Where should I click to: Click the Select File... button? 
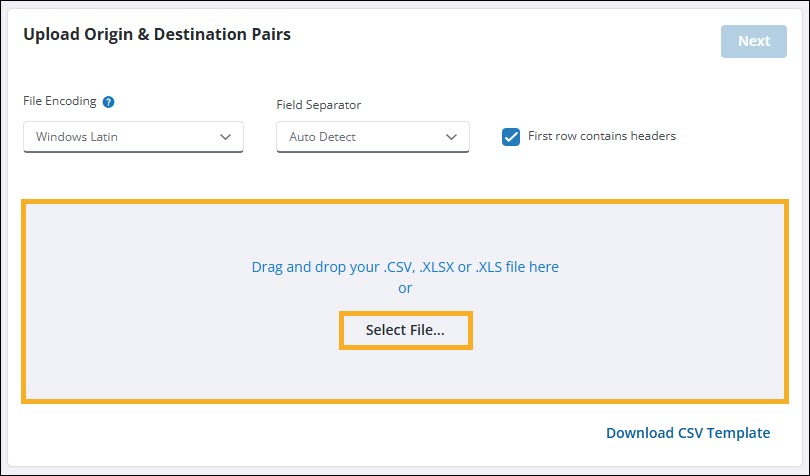405,331
